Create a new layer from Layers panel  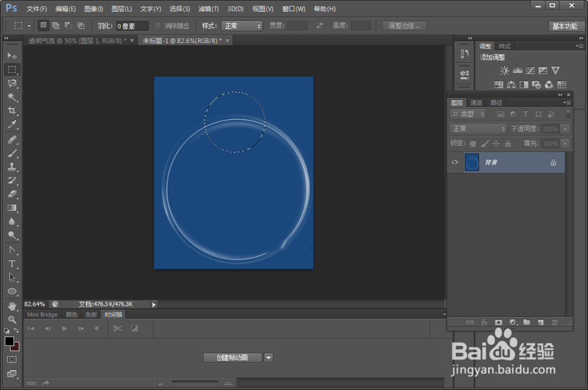540,322
